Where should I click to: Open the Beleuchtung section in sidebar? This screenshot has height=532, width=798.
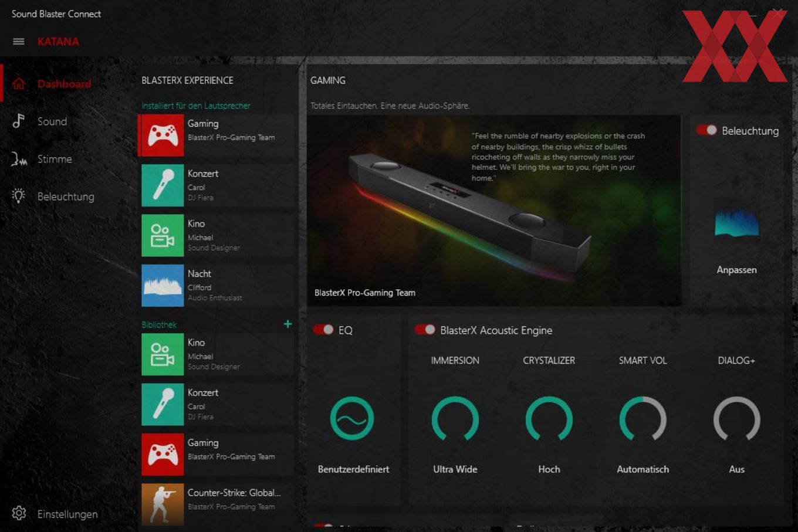click(66, 196)
